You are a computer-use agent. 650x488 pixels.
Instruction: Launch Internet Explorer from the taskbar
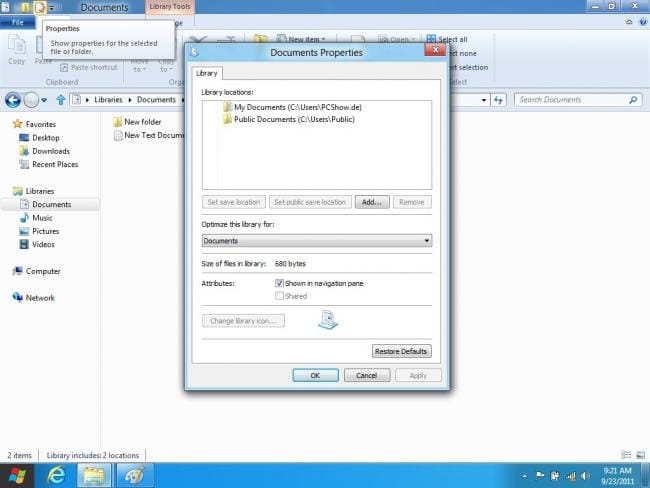click(56, 476)
